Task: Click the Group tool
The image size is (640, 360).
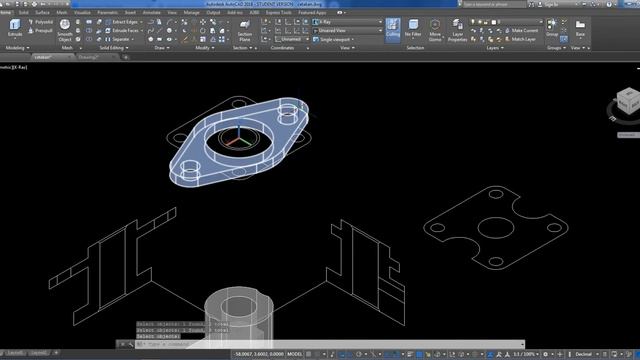Action: pyautogui.click(x=552, y=28)
